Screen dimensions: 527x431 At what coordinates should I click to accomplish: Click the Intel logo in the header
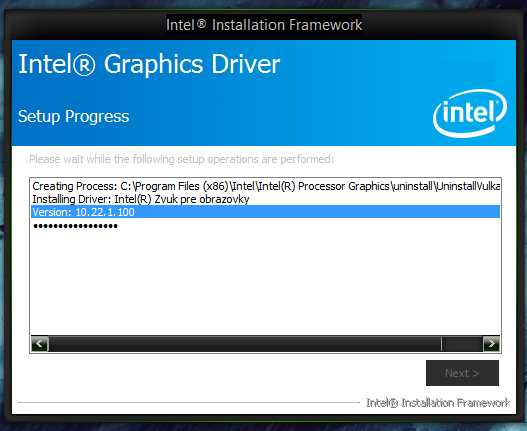[470, 113]
